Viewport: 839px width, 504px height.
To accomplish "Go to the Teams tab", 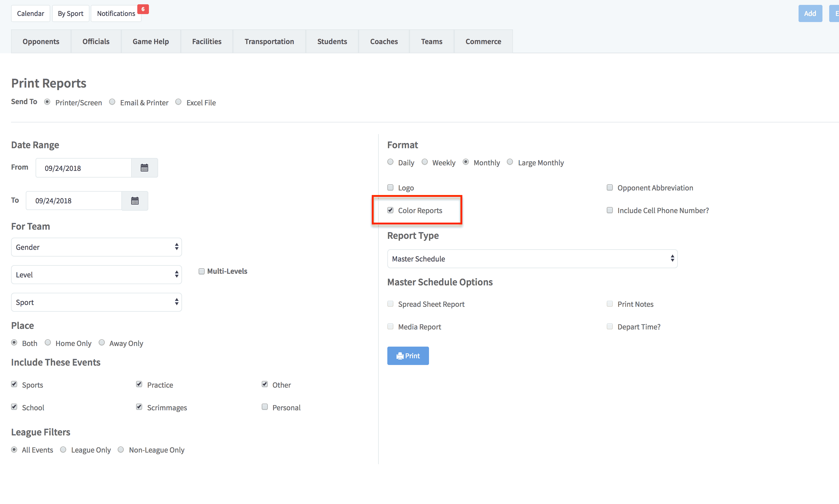I will coord(432,41).
